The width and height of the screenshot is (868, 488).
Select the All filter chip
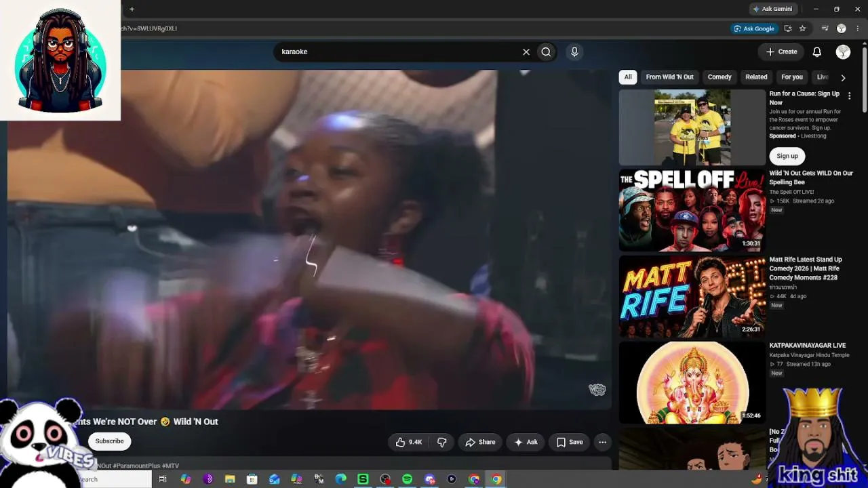click(x=628, y=77)
